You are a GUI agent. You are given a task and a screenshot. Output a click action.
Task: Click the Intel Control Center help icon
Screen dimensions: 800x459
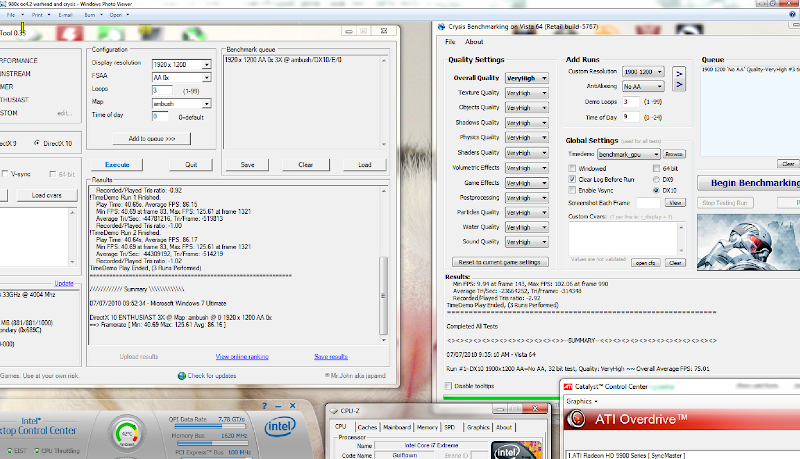click(264, 406)
